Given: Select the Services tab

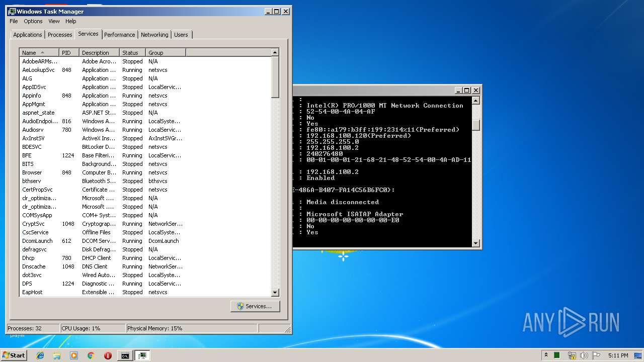Looking at the screenshot, I should point(88,34).
